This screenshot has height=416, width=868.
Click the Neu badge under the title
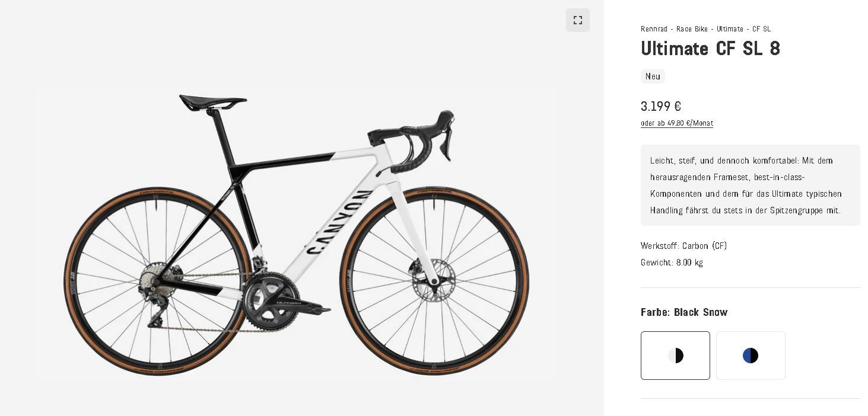[x=653, y=76]
